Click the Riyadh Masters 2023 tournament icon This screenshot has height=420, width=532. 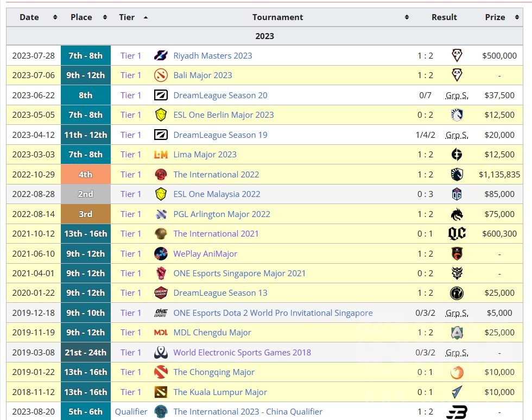pos(161,55)
